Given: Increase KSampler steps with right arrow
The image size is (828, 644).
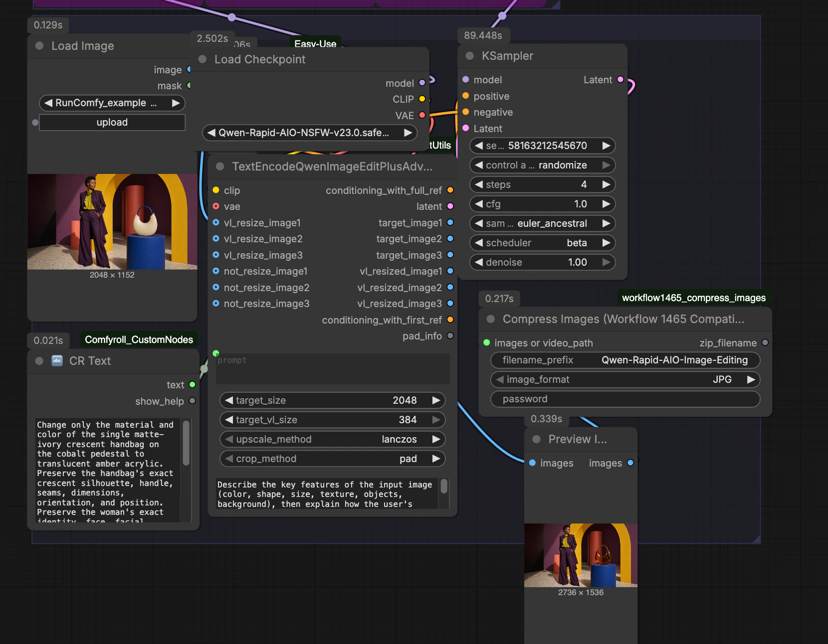Looking at the screenshot, I should click(606, 184).
